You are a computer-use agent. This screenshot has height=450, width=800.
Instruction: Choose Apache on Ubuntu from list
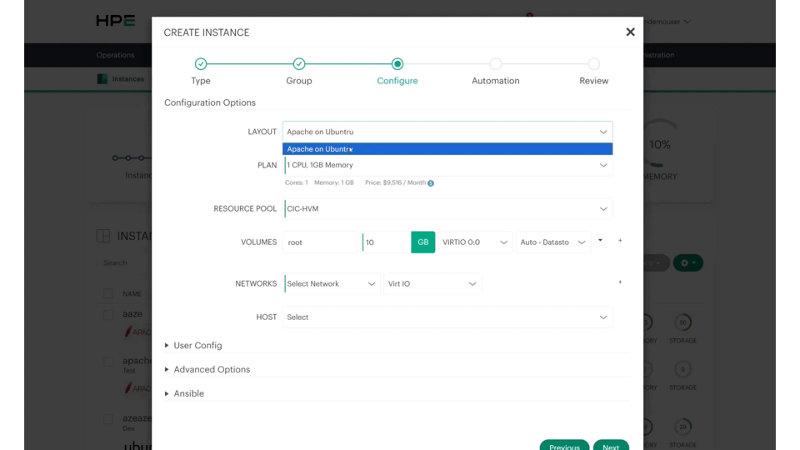tap(447, 149)
